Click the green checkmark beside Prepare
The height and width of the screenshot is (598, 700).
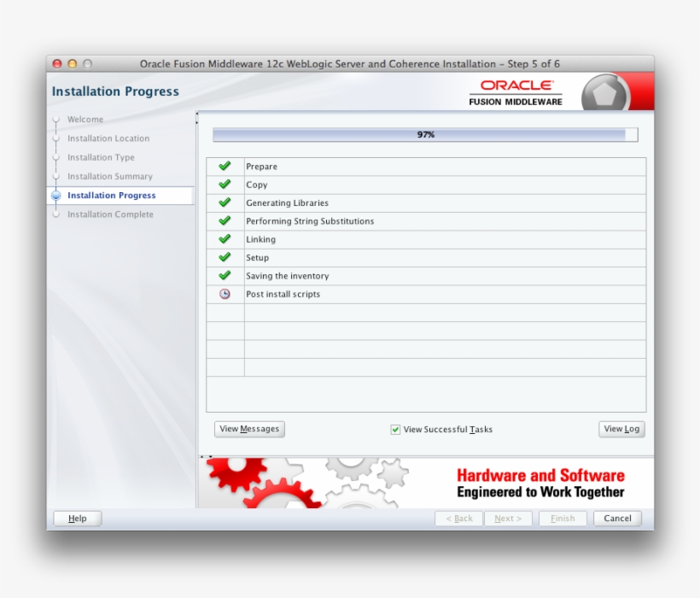click(225, 166)
